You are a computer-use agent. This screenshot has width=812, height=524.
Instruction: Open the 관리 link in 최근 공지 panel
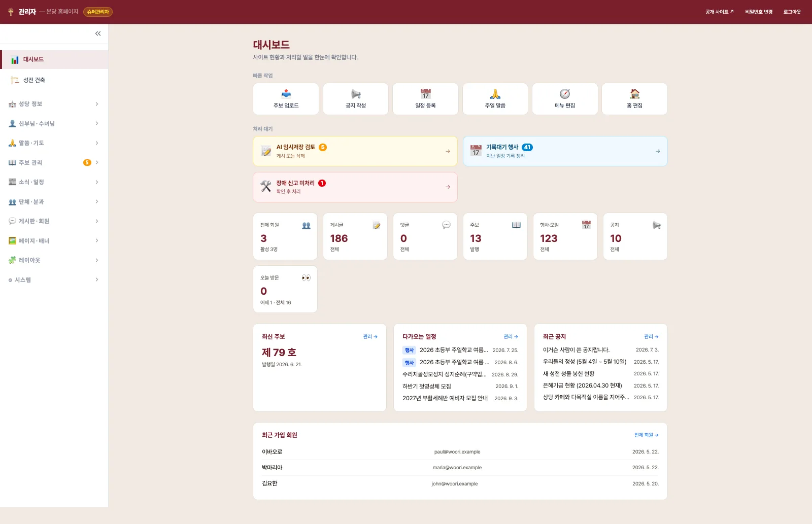click(x=652, y=337)
